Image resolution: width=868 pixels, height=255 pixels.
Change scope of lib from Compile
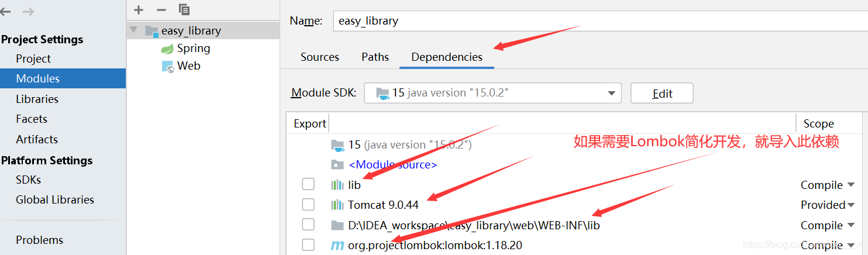tap(828, 185)
